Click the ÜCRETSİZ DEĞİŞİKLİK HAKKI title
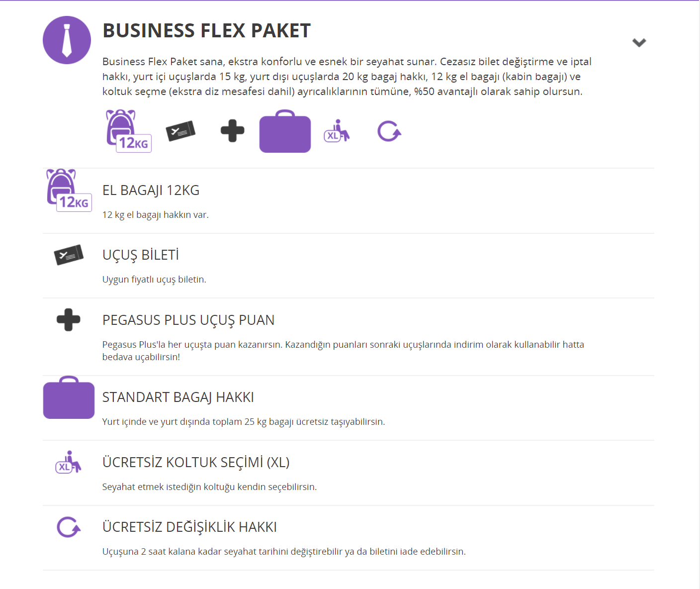 coord(189,527)
